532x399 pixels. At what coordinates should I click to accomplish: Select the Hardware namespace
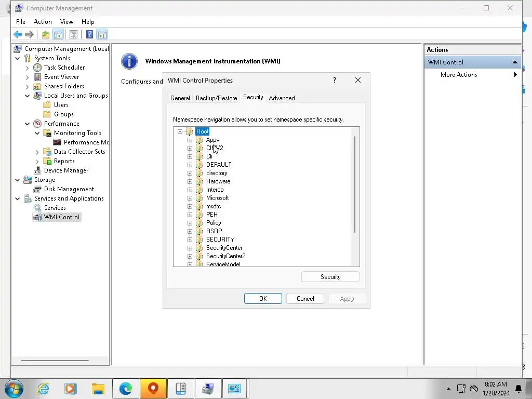point(218,181)
